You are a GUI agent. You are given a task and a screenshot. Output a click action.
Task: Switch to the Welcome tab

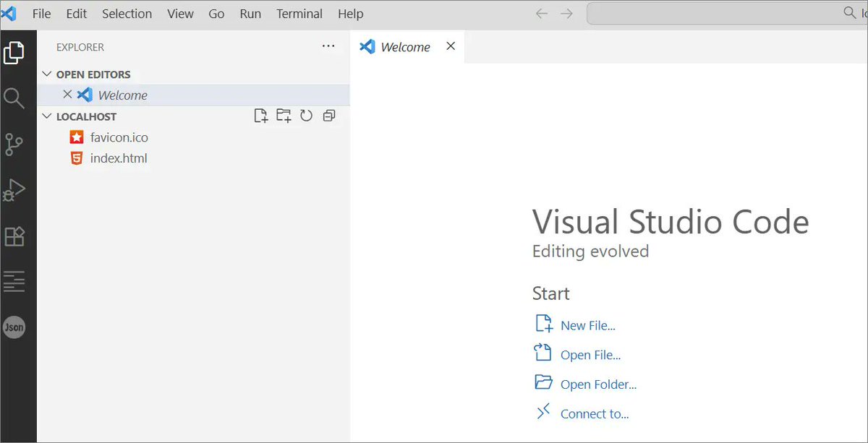point(406,46)
